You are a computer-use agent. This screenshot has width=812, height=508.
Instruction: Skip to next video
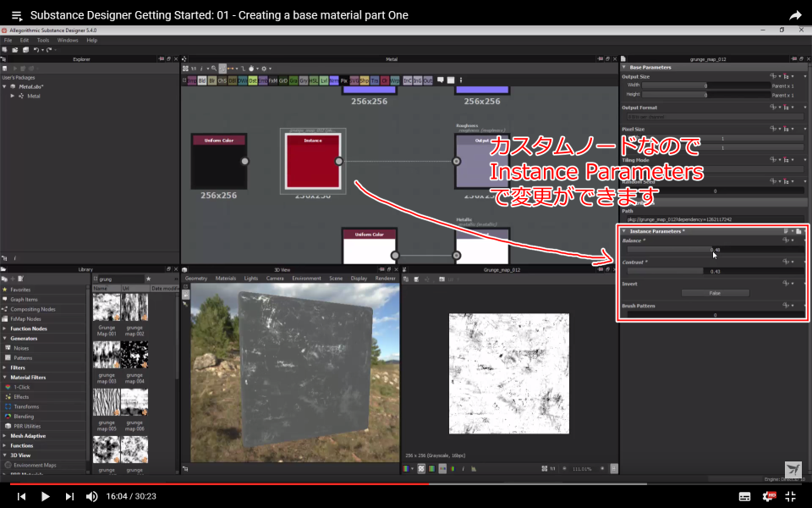(69, 497)
